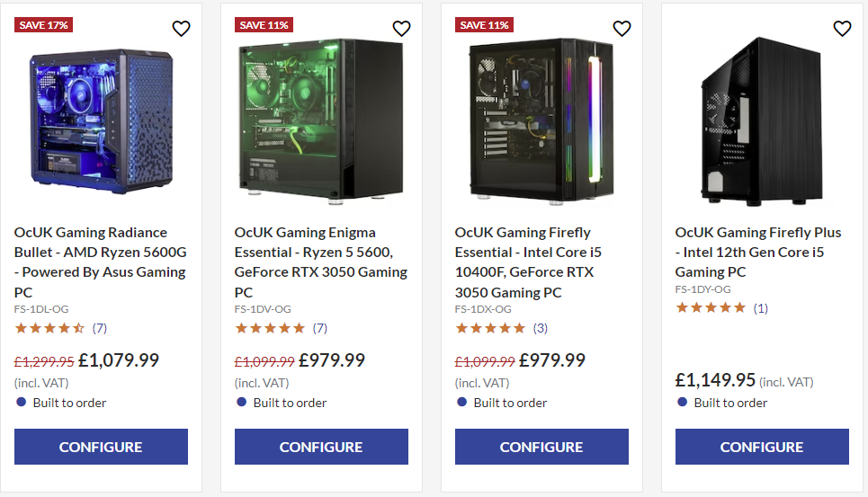Click five-star rating for Enigma Essential

tap(270, 328)
